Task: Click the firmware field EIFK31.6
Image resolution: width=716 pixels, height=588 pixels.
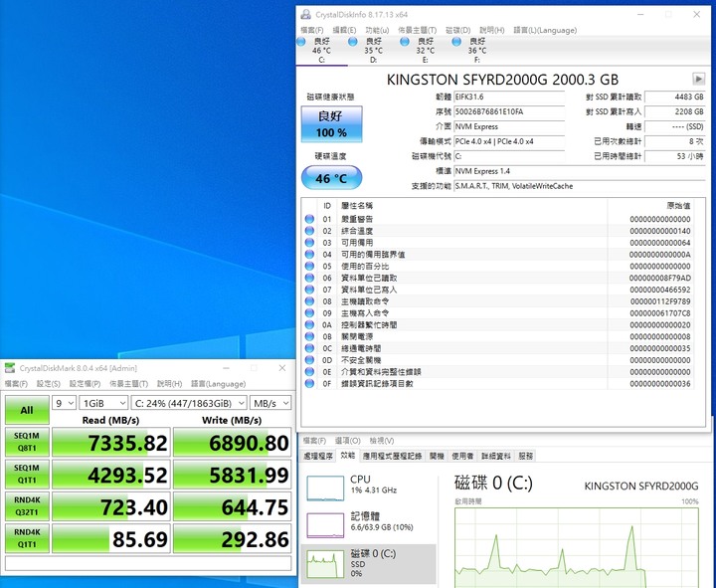Action: click(509, 97)
